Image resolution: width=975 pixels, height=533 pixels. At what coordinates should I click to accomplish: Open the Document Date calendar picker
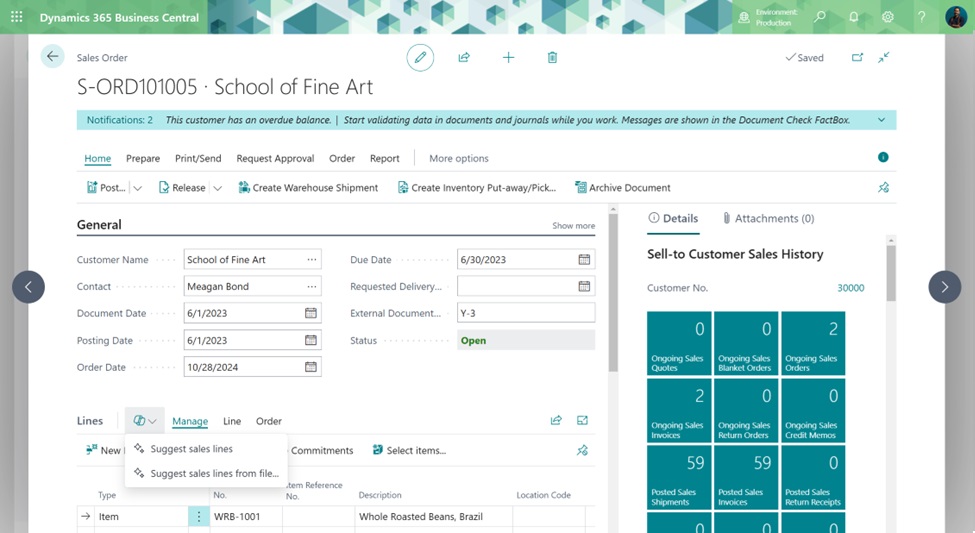click(x=311, y=313)
